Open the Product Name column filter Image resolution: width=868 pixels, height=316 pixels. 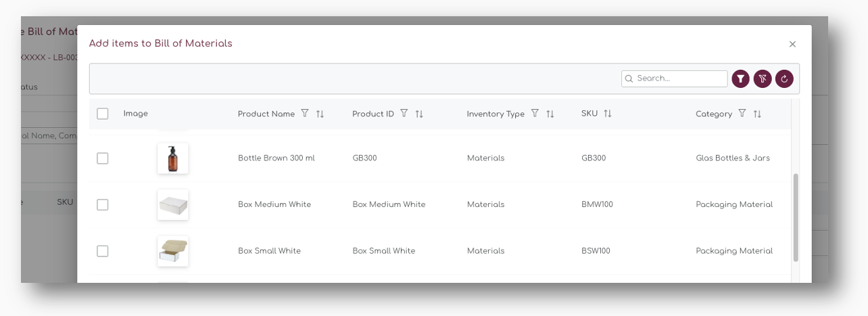[305, 114]
